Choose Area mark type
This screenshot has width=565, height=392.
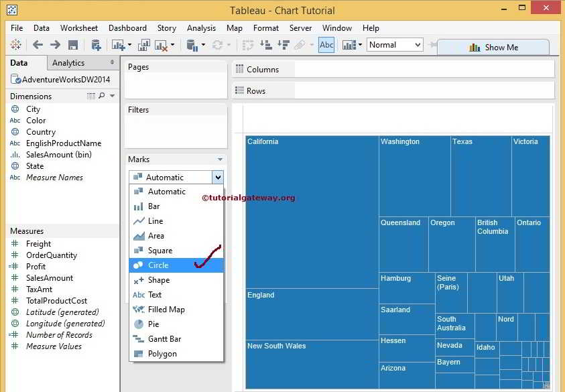click(x=176, y=236)
